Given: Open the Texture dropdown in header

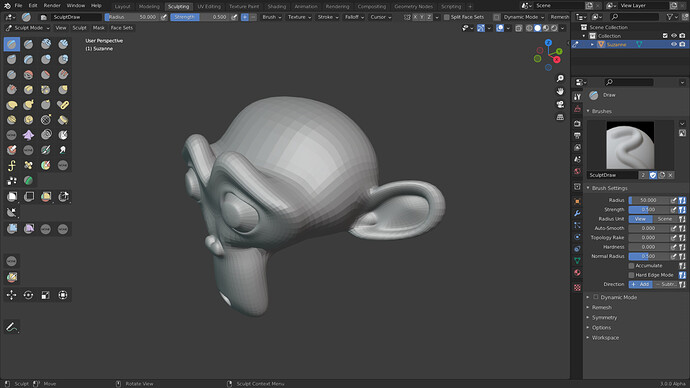Looking at the screenshot, I should coord(299,17).
